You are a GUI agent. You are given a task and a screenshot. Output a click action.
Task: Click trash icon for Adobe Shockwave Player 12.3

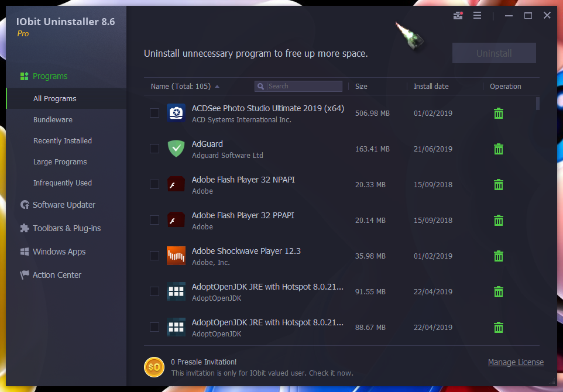point(499,256)
